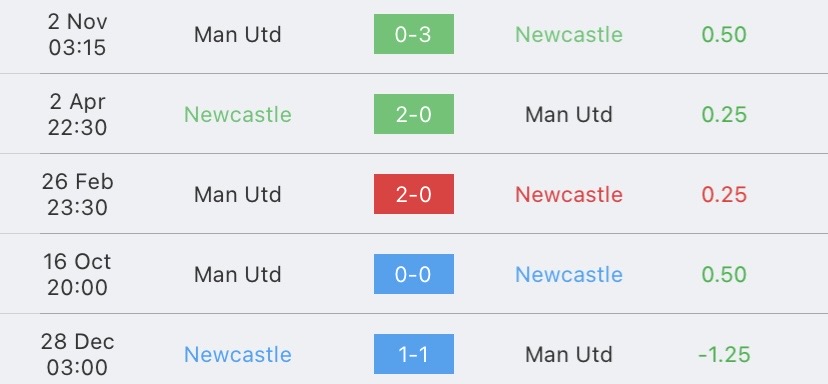Open Newcastle team in 2 Nov match
Viewport: 828px width, 384px height.
click(x=569, y=35)
